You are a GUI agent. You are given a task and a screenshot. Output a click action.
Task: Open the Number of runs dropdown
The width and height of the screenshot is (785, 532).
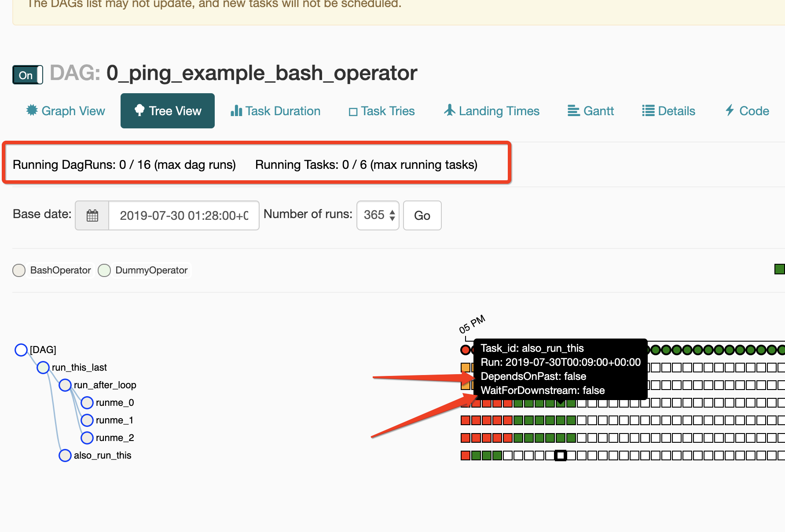[x=378, y=215]
